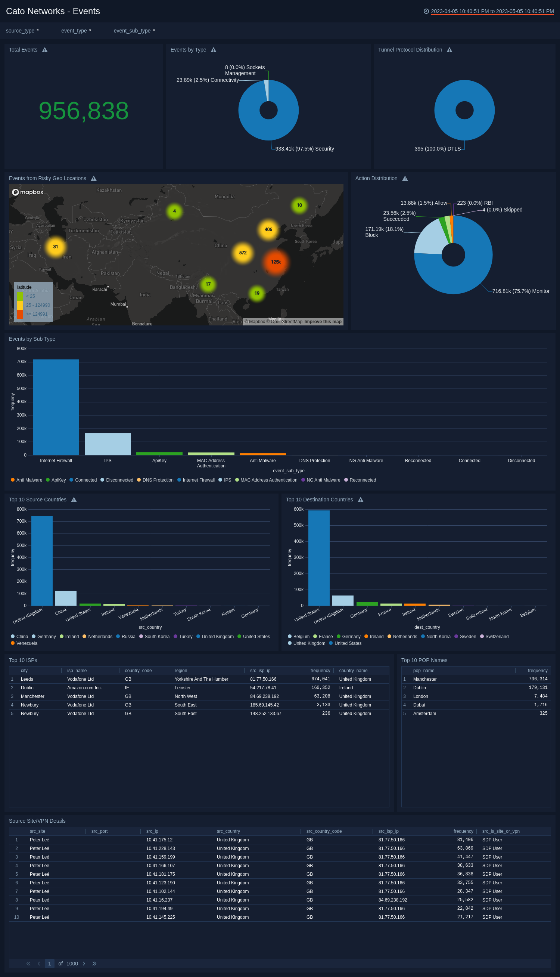Click the warning icon beside Action Distribution
Image resolution: width=560 pixels, height=977 pixels.
405,179
